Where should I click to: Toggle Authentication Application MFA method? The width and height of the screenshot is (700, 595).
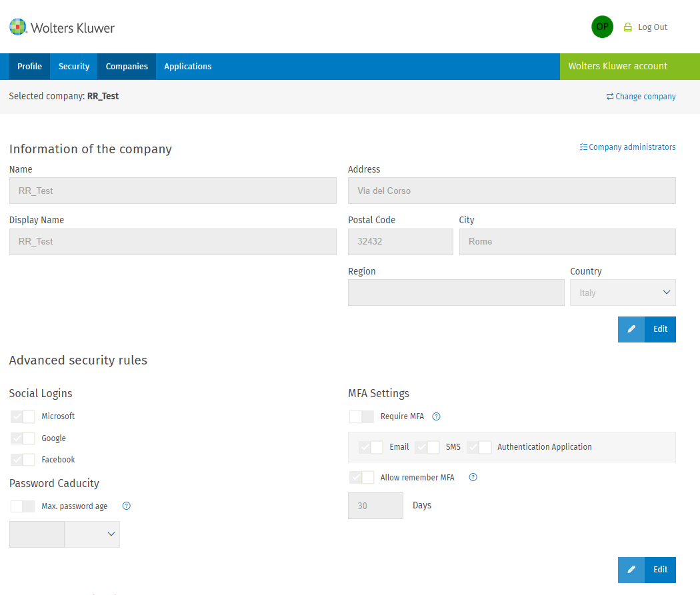[x=479, y=447]
